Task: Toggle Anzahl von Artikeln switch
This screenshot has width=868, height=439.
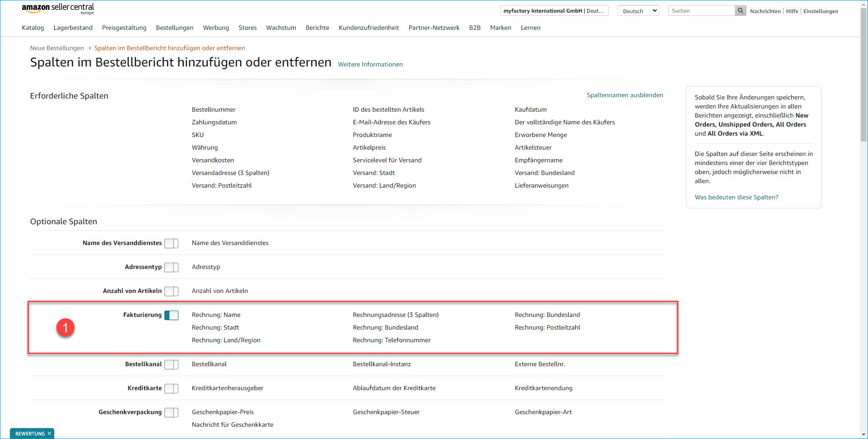Action: (x=171, y=291)
